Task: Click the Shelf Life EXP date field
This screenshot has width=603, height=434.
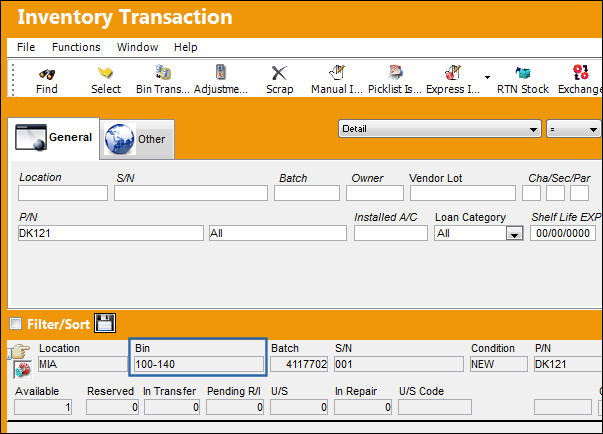Action: (563, 233)
